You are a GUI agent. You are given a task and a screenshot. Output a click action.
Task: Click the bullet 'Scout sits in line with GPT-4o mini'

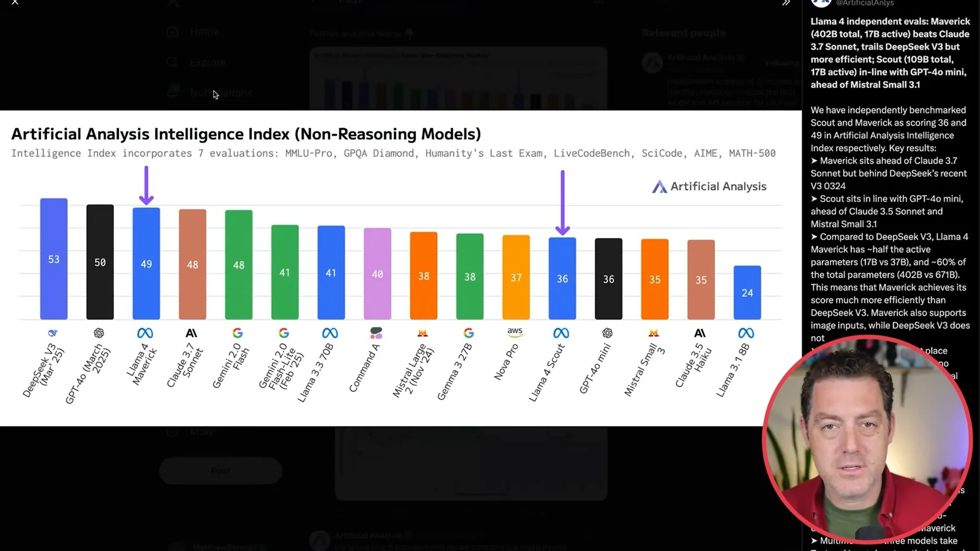tap(888, 211)
